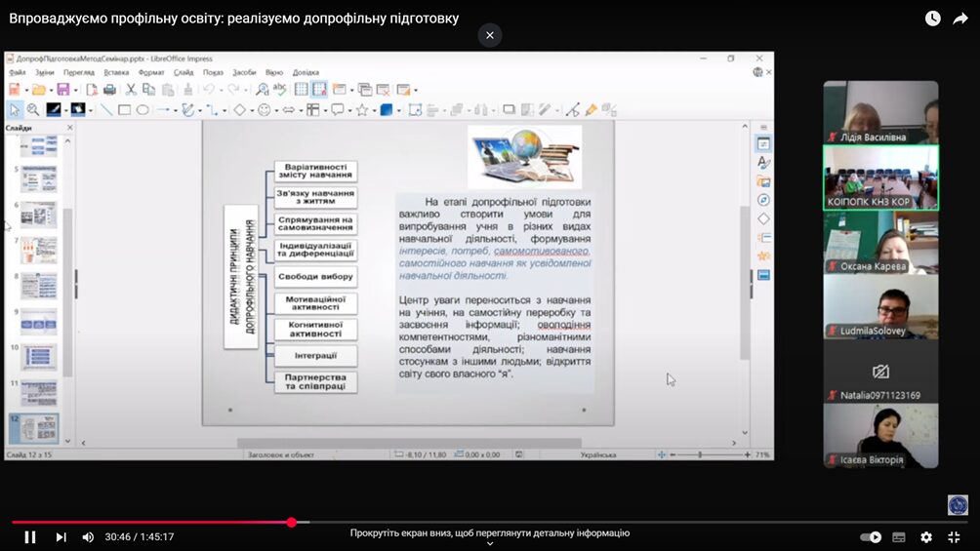The image size is (980, 551).
Task: Toggle Points edit mode
Action: point(573,110)
